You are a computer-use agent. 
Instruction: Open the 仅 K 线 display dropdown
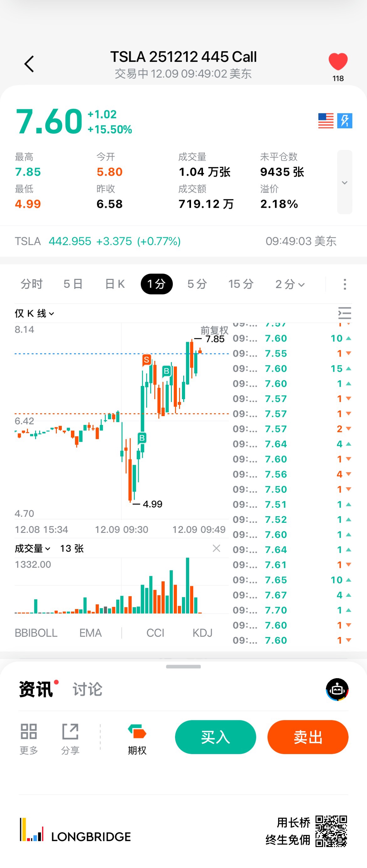point(34,313)
